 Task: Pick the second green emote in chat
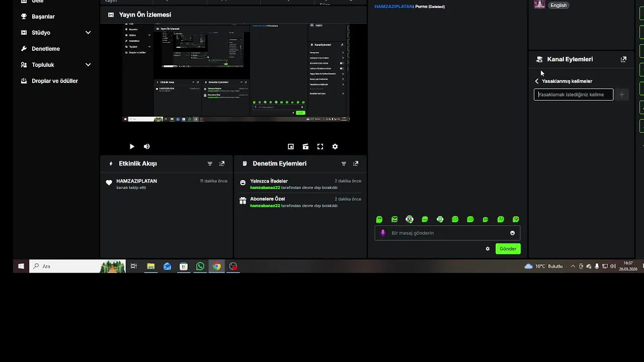[x=394, y=219]
